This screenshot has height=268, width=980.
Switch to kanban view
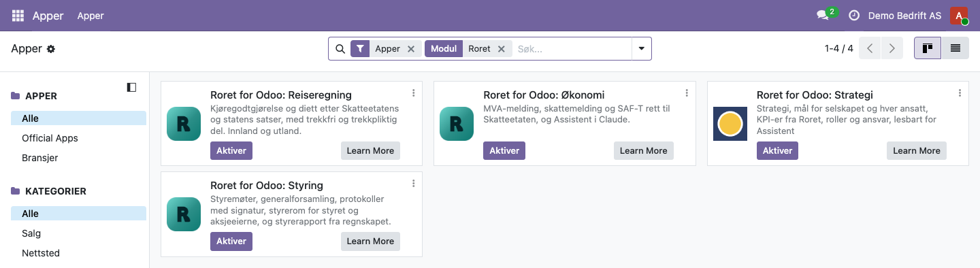tap(927, 48)
